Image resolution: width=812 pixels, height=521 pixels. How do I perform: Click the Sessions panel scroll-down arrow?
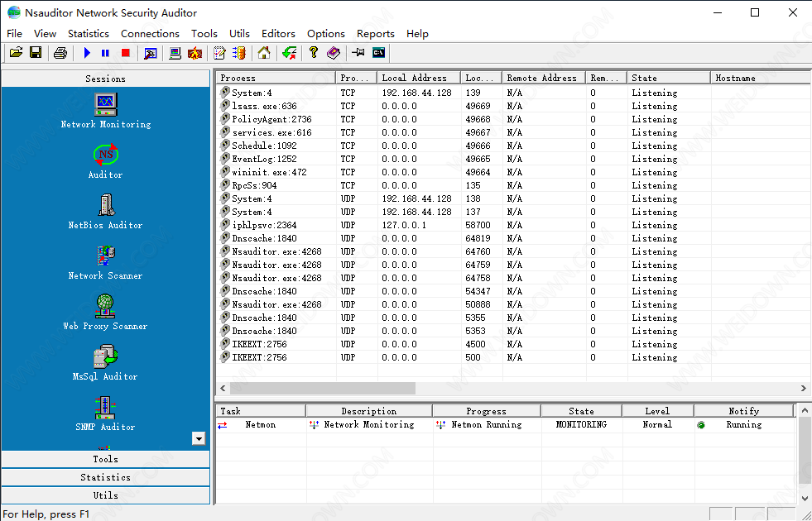coord(199,439)
